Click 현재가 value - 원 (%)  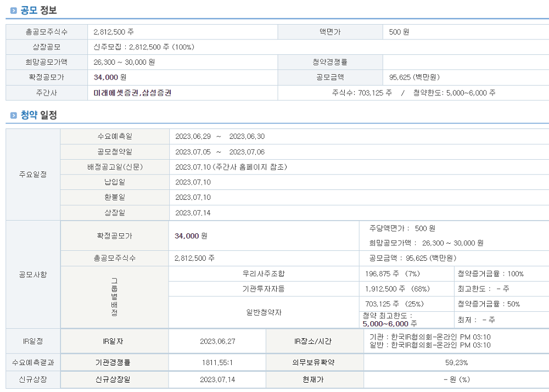click(457, 379)
